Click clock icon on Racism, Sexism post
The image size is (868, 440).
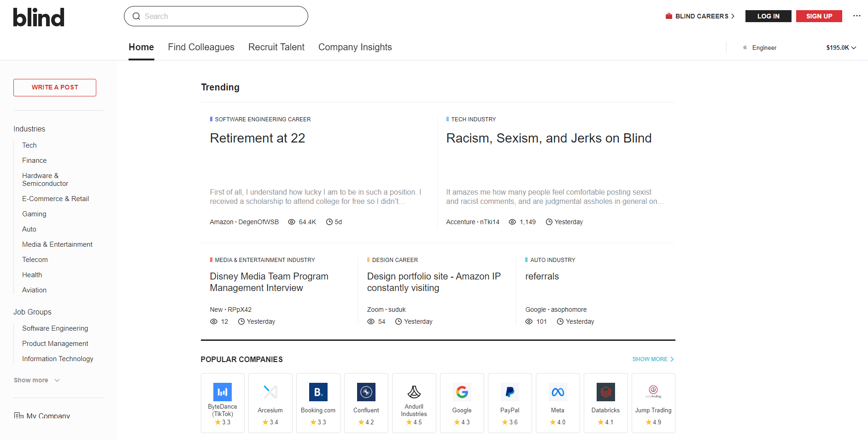tap(549, 222)
